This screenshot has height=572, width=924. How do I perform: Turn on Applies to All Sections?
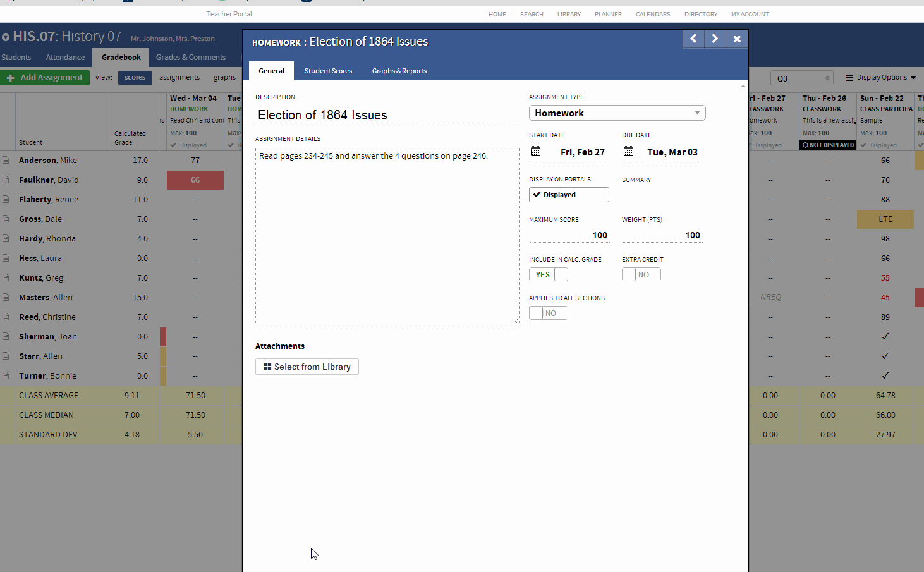coord(535,313)
